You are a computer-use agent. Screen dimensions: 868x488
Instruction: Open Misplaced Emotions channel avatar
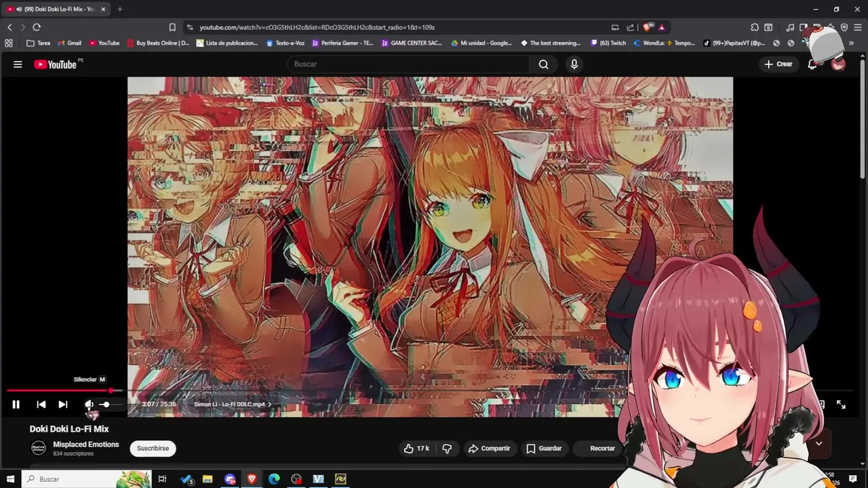point(39,448)
